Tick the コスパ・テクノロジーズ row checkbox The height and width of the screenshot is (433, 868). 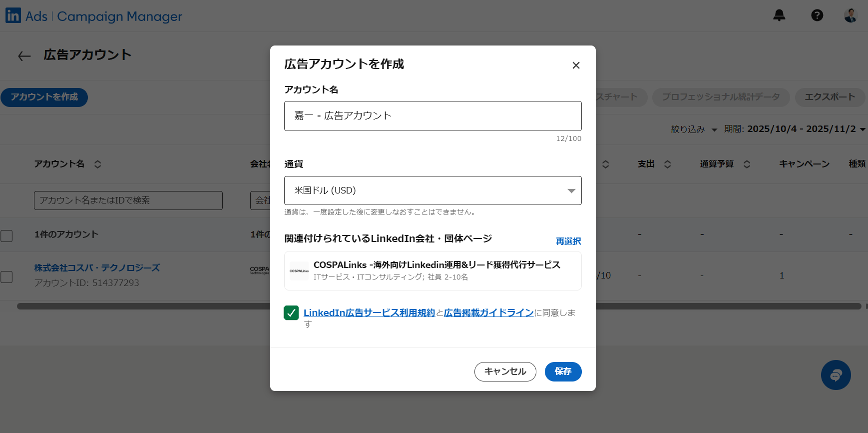coord(6,276)
